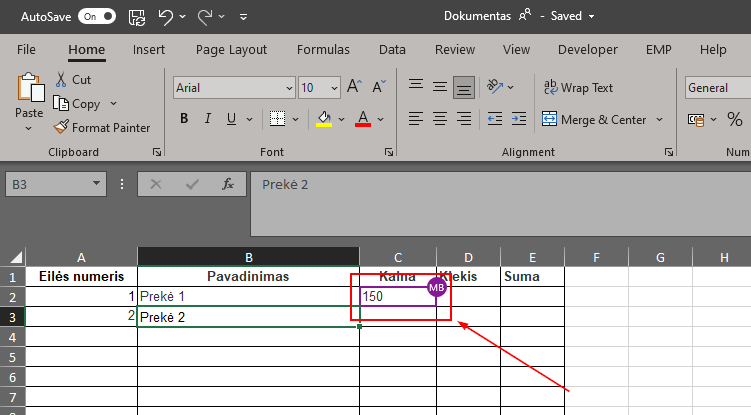Expand Merge & Center options arrow

659,119
